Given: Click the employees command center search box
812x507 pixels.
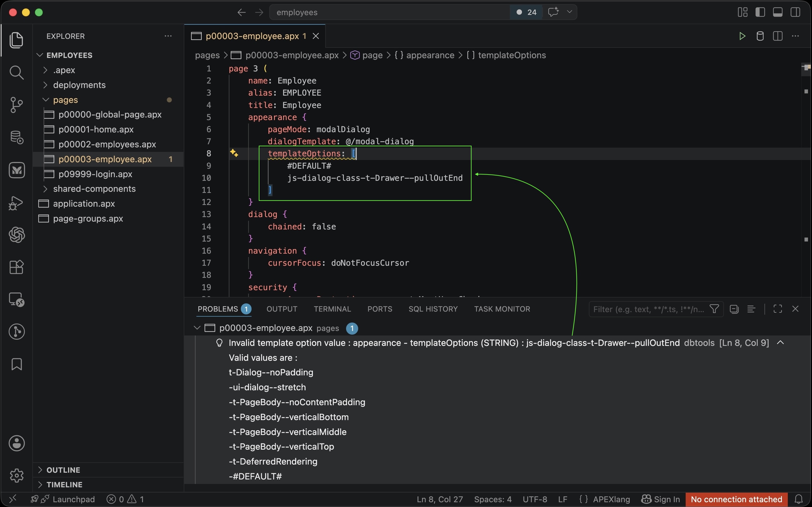Looking at the screenshot, I should [389, 12].
